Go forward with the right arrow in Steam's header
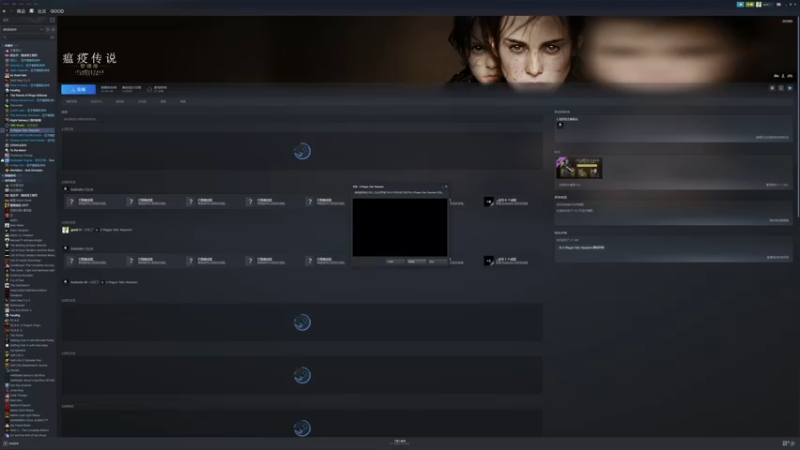Viewport: 800px width, 450px height. pos(11,11)
